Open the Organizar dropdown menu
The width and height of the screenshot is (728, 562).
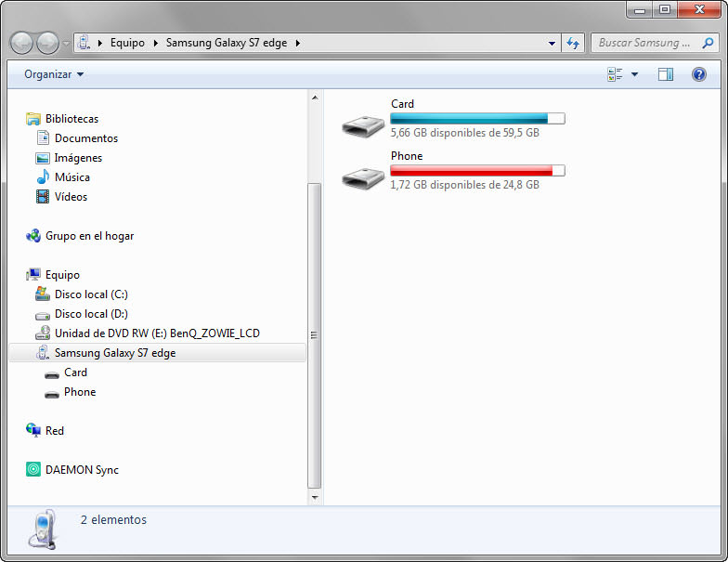click(x=54, y=74)
